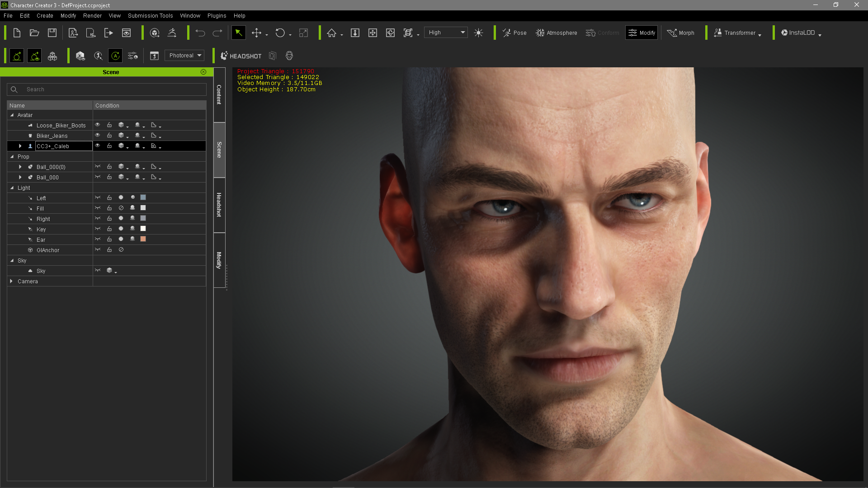Activate the Select arrow tool
868x488 pixels.
coord(238,33)
